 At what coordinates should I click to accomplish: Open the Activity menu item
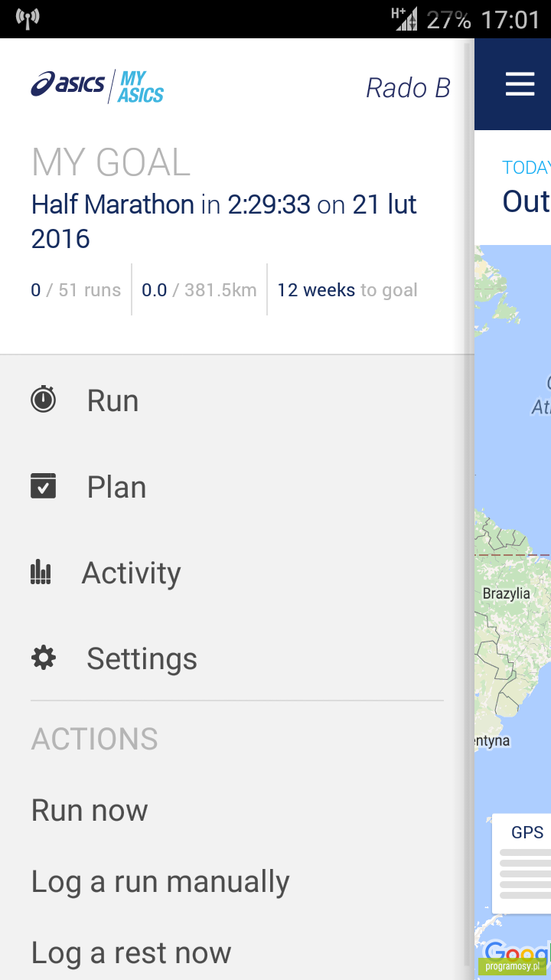[237, 573]
